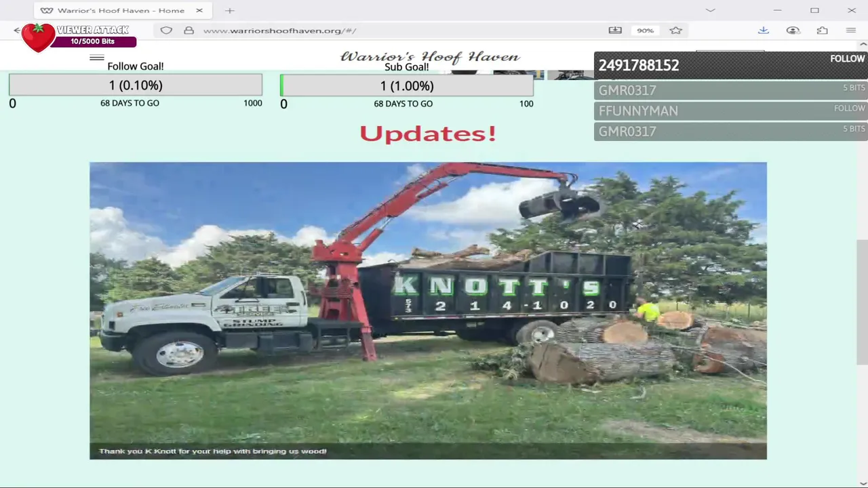Open the site hamburger navigation menu
Screen dimensions: 868x488
pyautogui.click(x=97, y=58)
